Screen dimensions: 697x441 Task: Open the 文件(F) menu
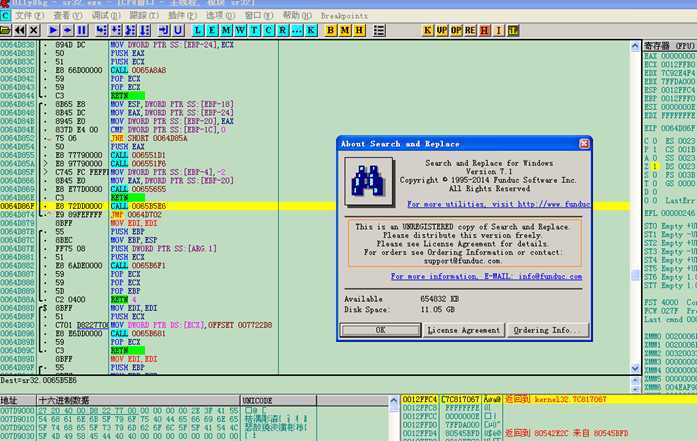pos(30,16)
